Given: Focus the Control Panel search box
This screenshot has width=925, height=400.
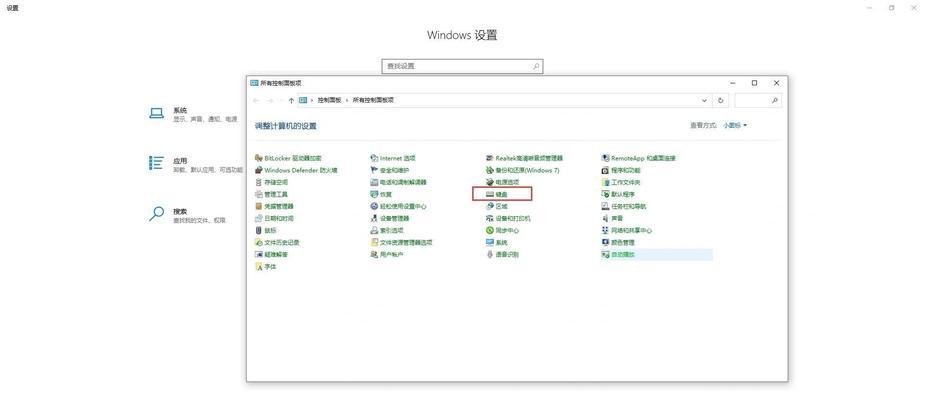Looking at the screenshot, I should [x=758, y=101].
